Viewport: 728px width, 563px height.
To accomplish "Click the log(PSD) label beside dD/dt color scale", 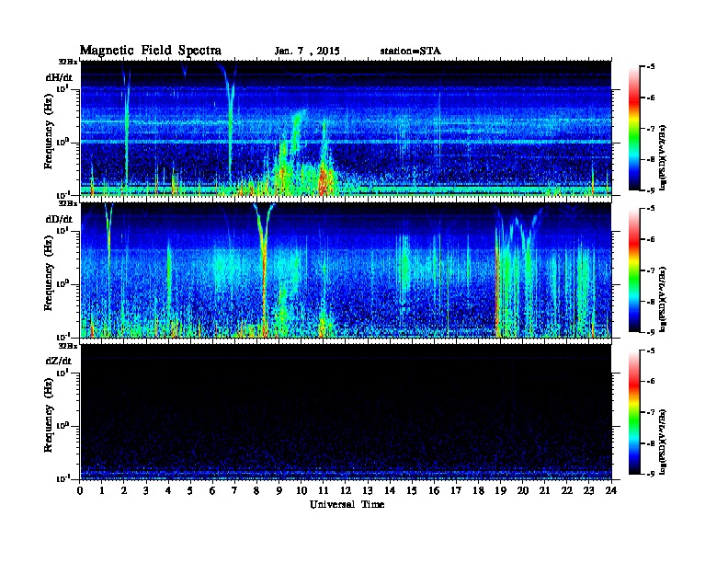I will pyautogui.click(x=663, y=299).
